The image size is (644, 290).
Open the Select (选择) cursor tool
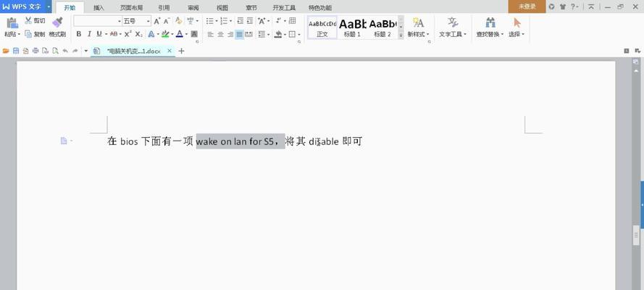coord(517,27)
